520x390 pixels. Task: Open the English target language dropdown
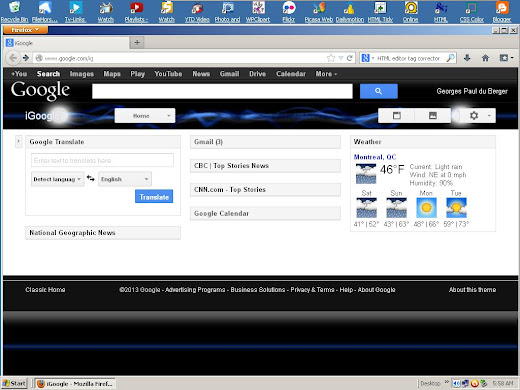(125, 179)
